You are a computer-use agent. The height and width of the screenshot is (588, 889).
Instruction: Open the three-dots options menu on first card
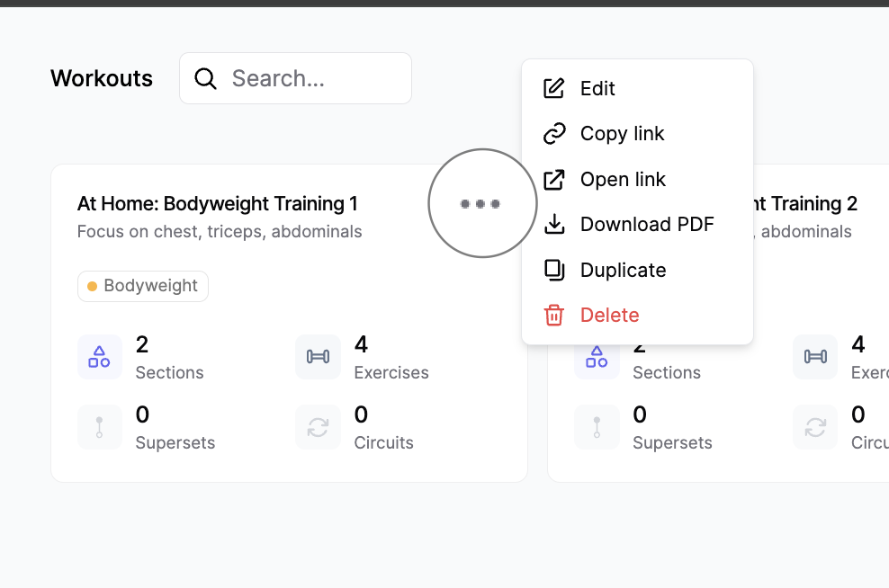point(480,204)
